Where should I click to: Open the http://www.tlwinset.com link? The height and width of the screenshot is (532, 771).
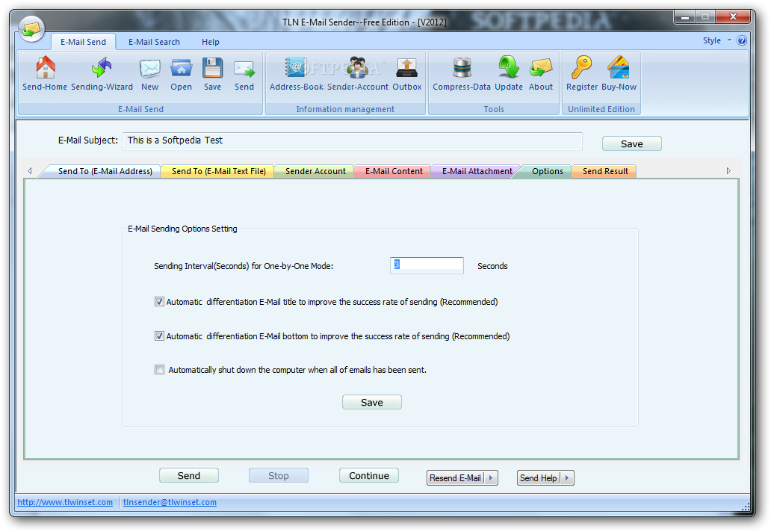click(65, 503)
